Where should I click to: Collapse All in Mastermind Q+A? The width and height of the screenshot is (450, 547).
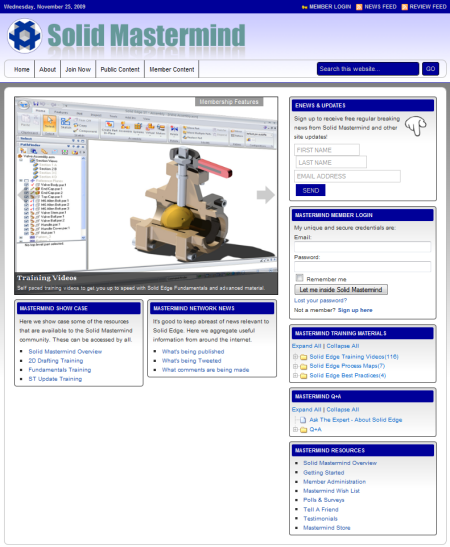(343, 410)
